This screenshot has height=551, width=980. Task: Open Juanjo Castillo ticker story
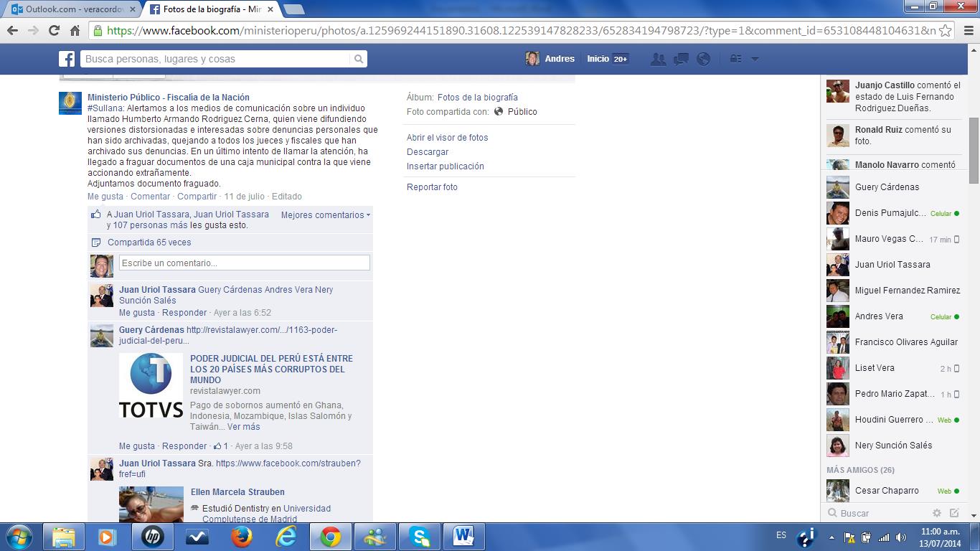pyautogui.click(x=893, y=97)
